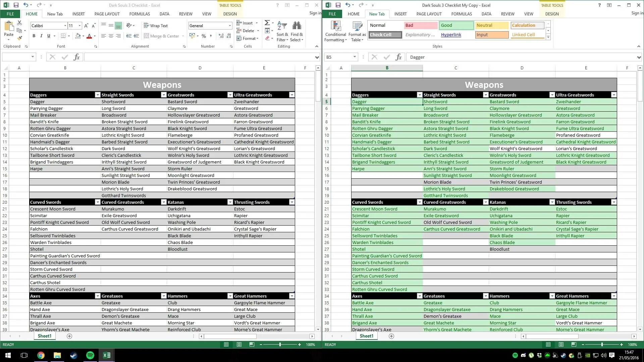Screen dimensions: 644x362
Task: Click the Format Painter brush icon
Action: pos(19,38)
